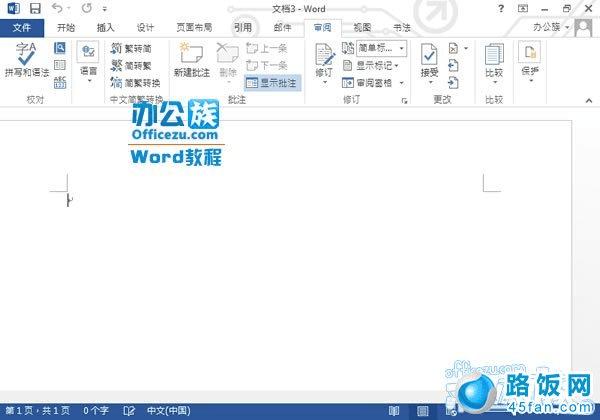Click the Undo arrow icon
Screen dimensions: 600x420
click(57, 8)
